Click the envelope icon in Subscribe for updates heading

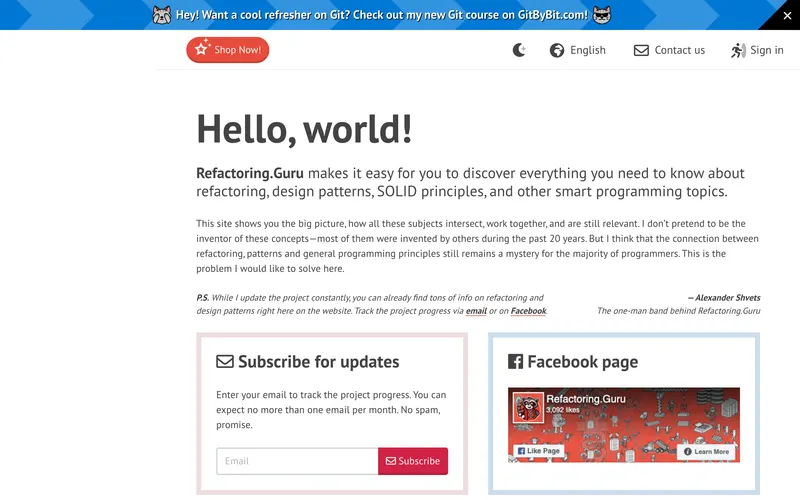pos(224,362)
